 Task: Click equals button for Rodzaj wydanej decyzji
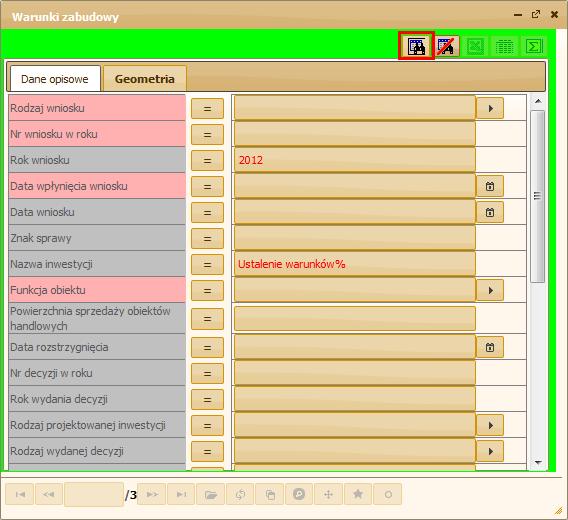(x=207, y=452)
